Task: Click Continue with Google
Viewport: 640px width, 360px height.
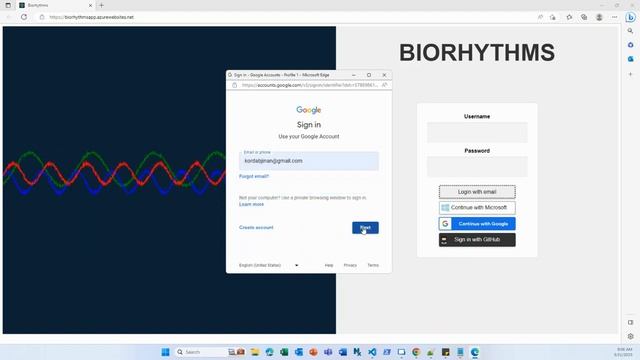Action: click(x=477, y=224)
